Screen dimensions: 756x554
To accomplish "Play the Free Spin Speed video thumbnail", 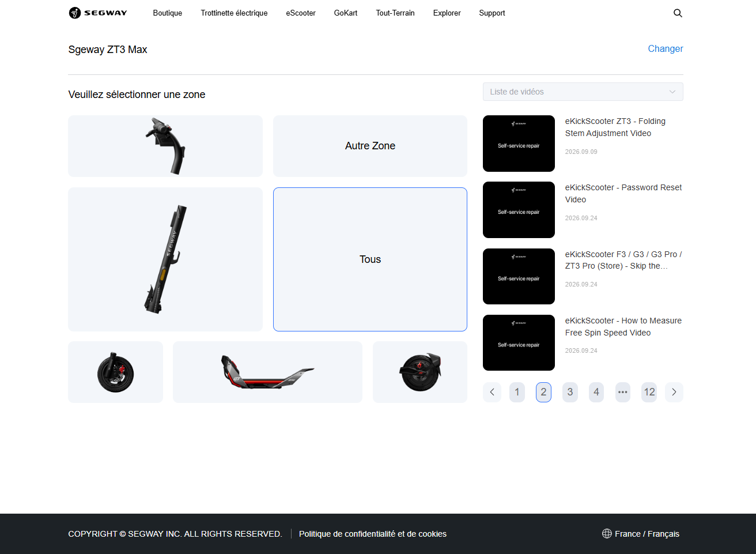I will 519,342.
